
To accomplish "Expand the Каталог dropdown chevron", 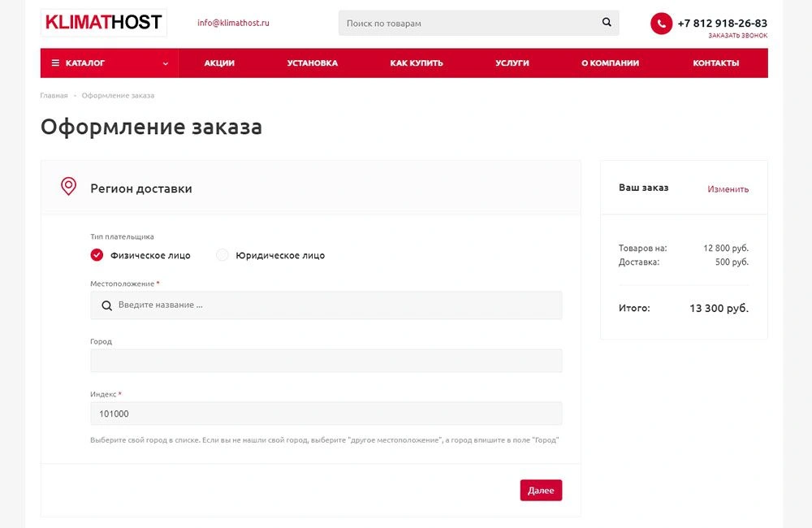I will click(x=166, y=63).
